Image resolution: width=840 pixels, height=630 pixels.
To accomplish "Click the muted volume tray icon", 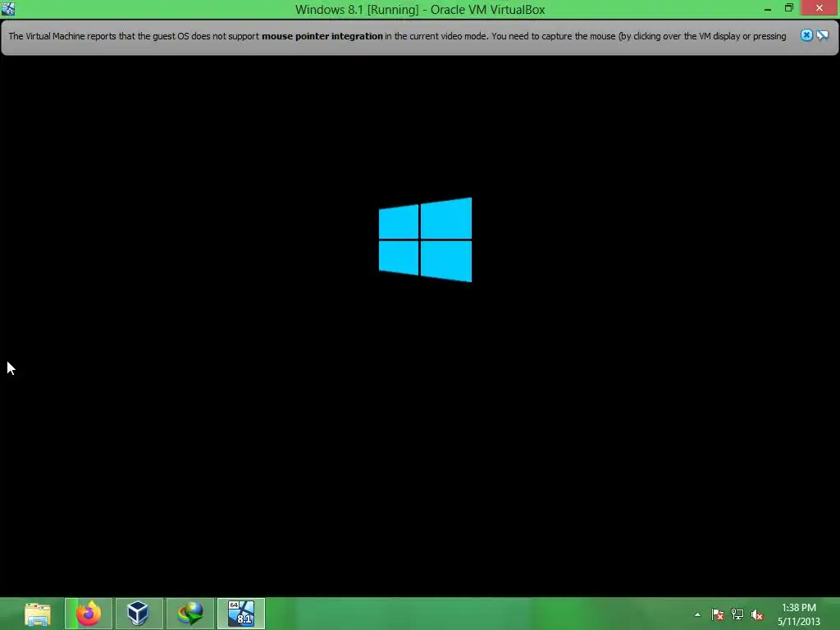I will 757,614.
